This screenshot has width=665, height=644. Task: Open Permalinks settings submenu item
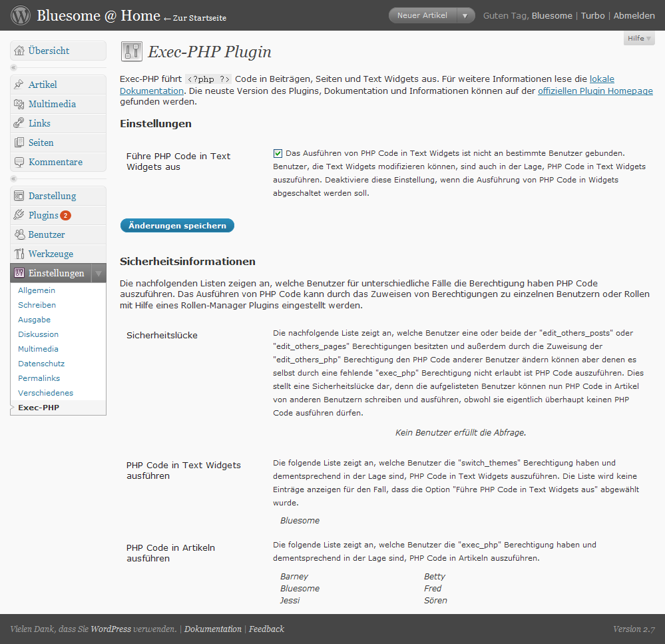tap(38, 378)
